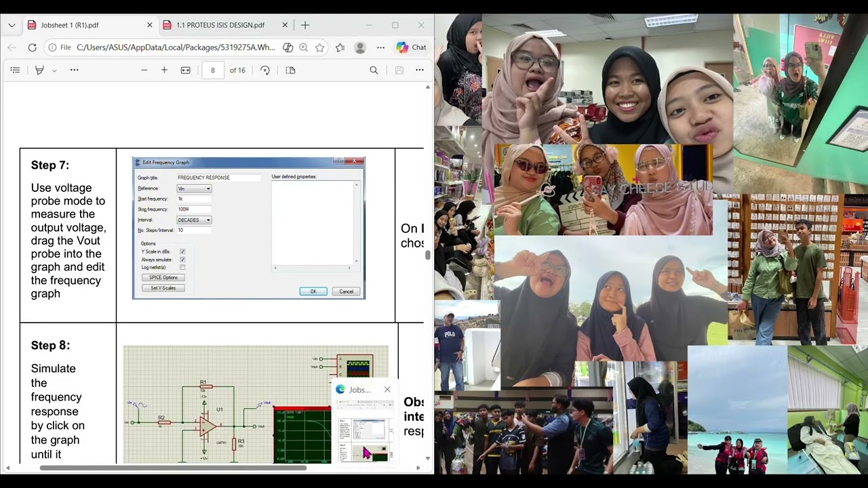The image size is (868, 488).
Task: Add this page to favorites with the star
Action: point(319,47)
